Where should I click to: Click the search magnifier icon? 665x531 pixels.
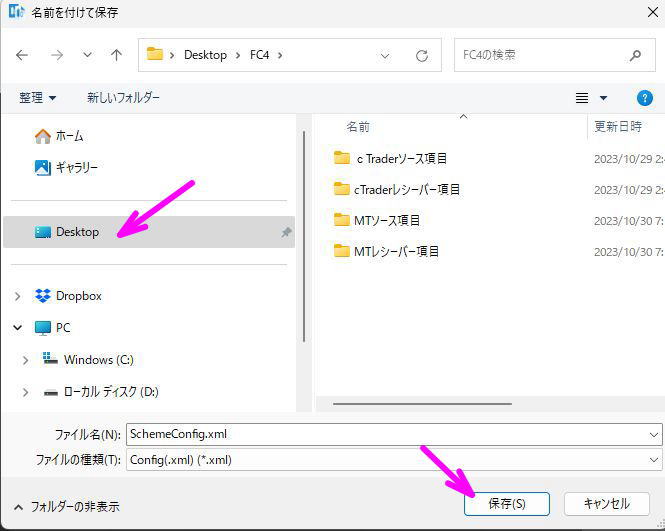click(x=635, y=55)
